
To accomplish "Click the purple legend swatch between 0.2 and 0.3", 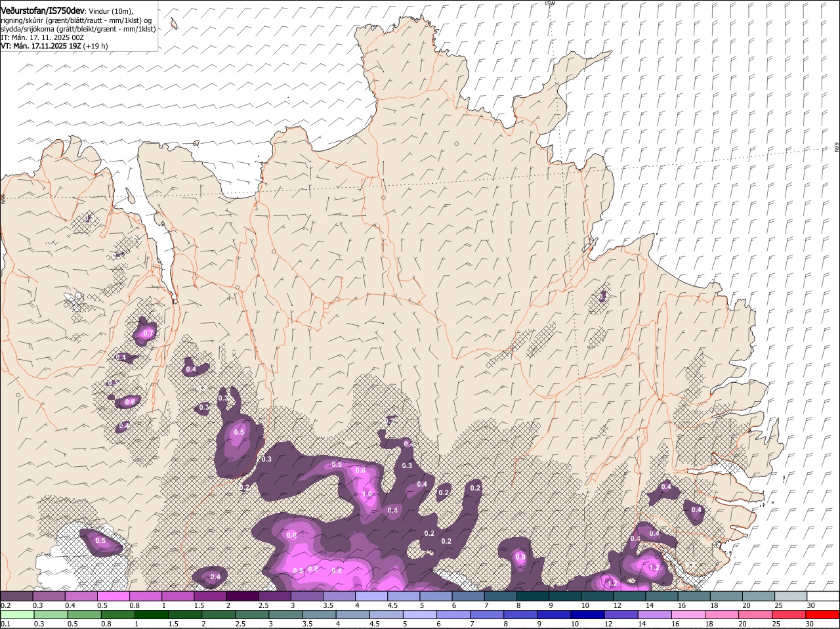I will point(16,596).
